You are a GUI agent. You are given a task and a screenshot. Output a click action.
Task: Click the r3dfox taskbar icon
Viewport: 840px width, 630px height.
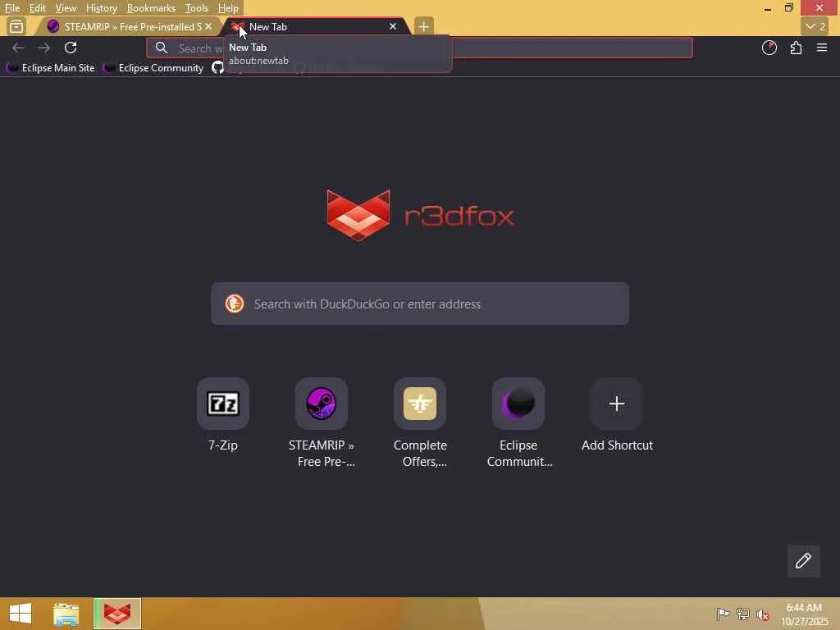click(117, 614)
